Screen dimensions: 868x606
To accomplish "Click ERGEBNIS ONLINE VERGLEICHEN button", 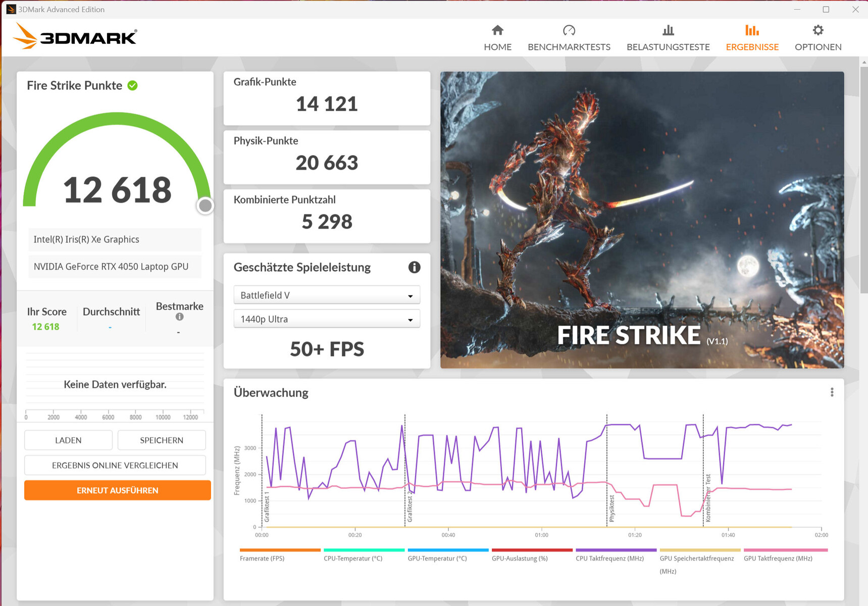I will (115, 465).
